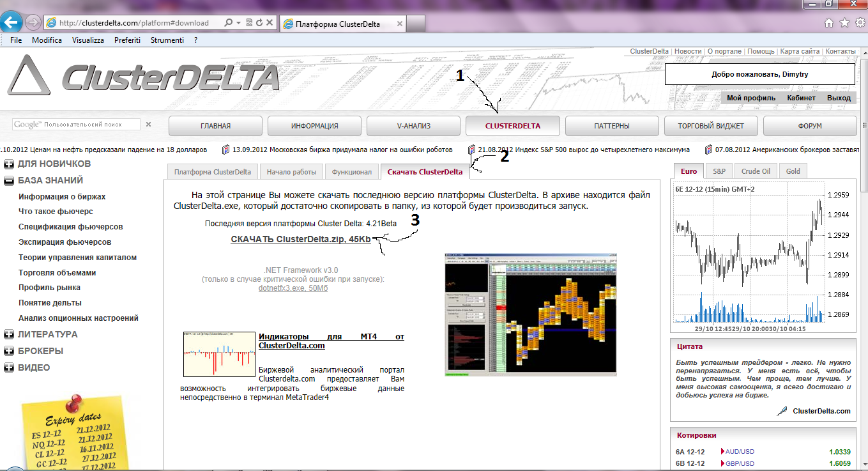Click the dotnetfx3.exe download link
This screenshot has width=868, height=471.
tap(293, 288)
